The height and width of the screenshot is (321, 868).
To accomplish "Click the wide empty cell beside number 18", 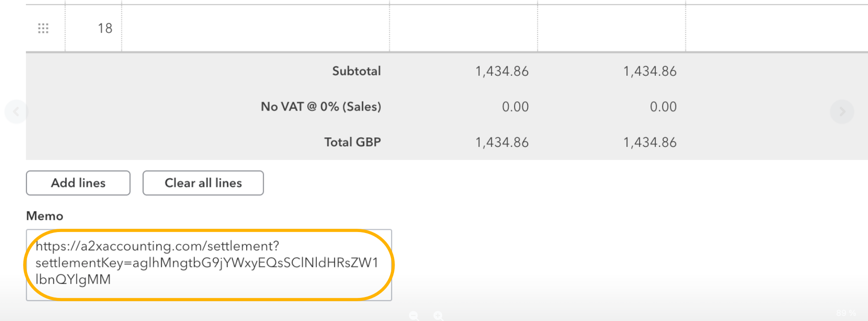I will click(x=256, y=28).
